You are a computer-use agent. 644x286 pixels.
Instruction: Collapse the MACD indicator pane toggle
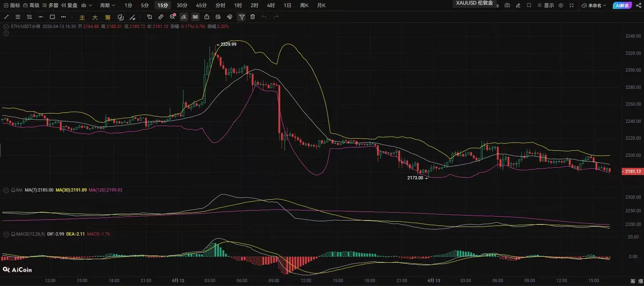pos(6,234)
